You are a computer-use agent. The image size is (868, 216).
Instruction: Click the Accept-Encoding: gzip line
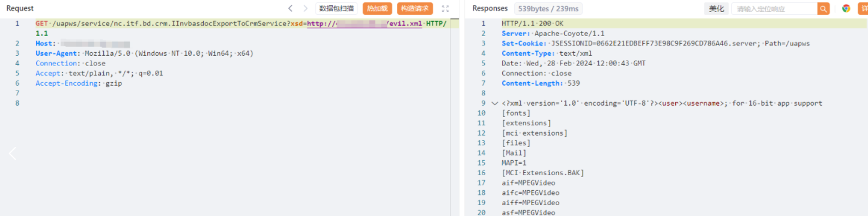point(79,83)
